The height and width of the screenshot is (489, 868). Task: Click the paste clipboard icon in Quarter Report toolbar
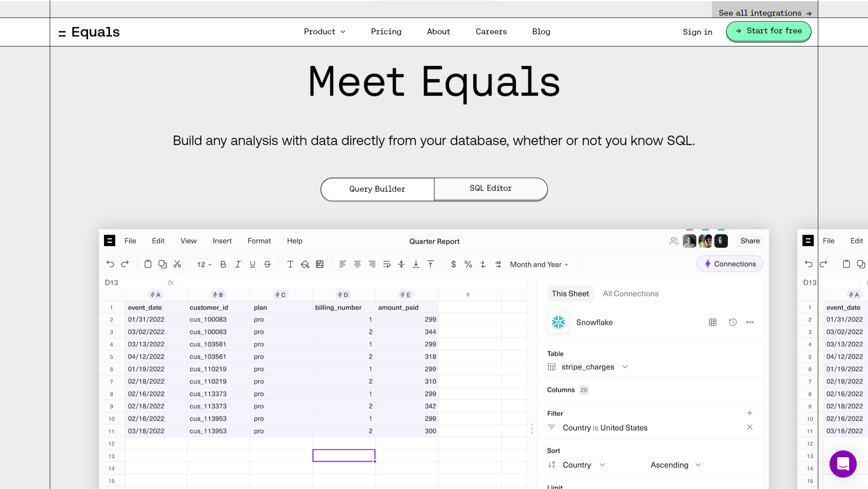click(x=148, y=264)
